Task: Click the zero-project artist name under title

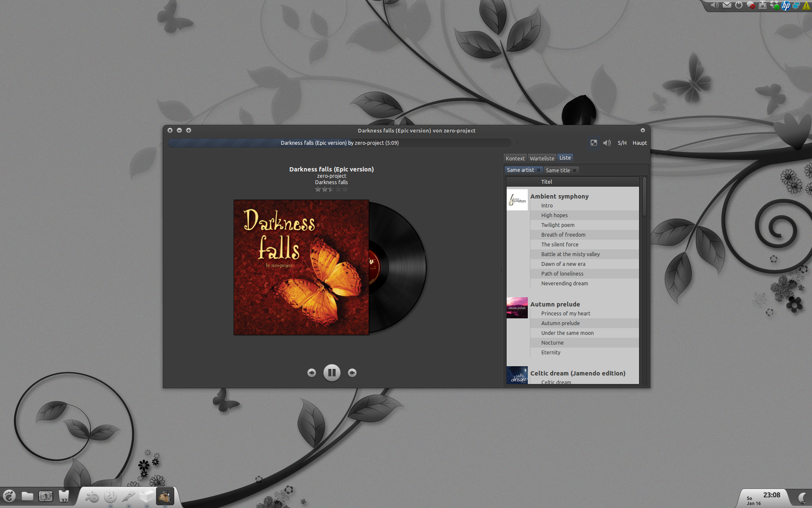Action: [x=332, y=176]
